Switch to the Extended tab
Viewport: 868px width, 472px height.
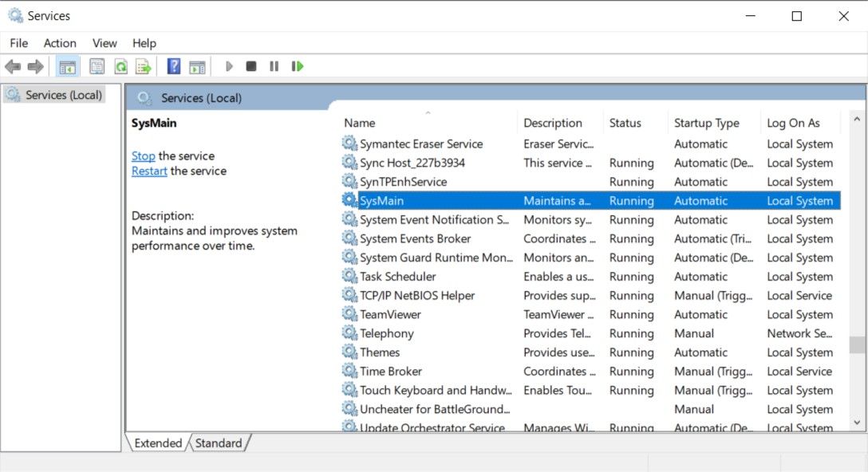tap(157, 442)
